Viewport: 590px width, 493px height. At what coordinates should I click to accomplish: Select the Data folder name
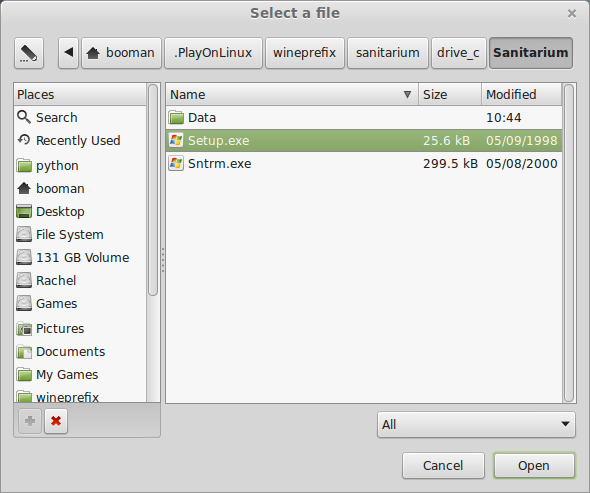(x=202, y=118)
